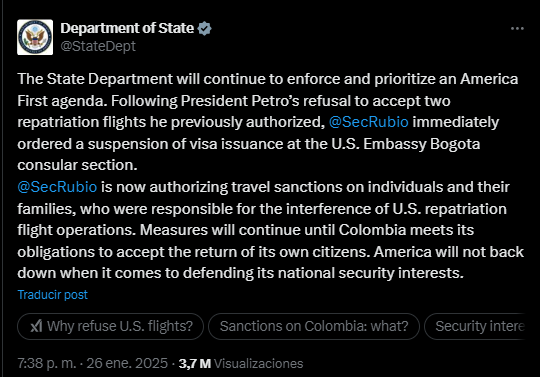Select 'Sanctions on Colombia: what?' suggestion
Viewport: 540px width, 377px height.
[x=314, y=326]
